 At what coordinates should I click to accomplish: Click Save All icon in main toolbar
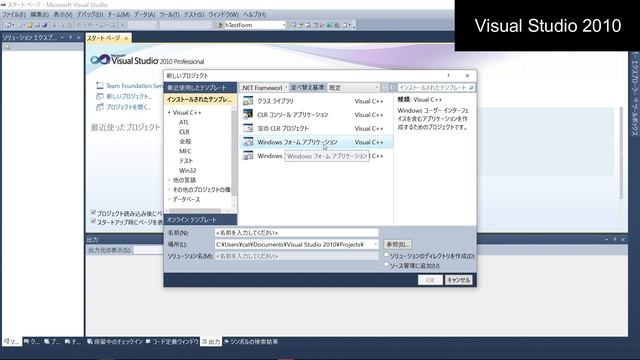[44, 25]
